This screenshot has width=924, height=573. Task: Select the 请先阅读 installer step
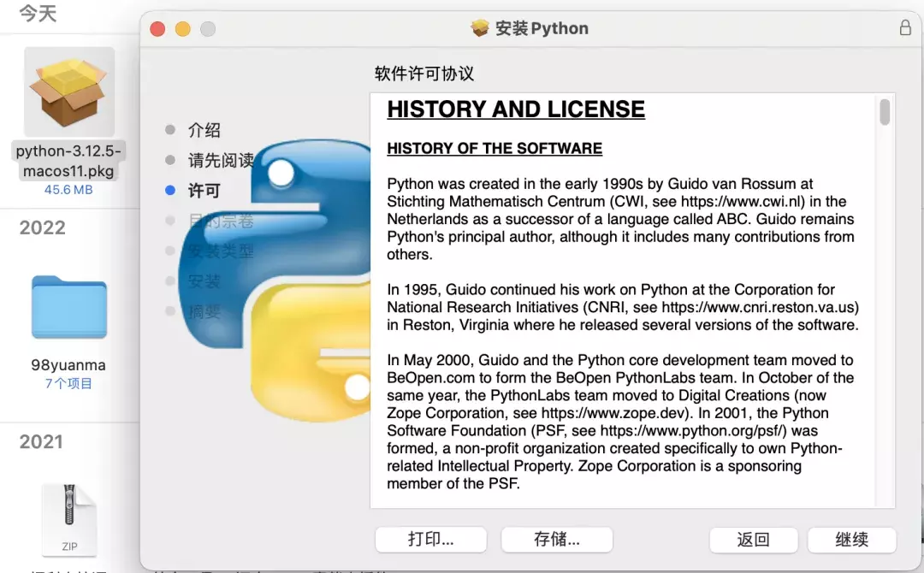click(x=221, y=160)
